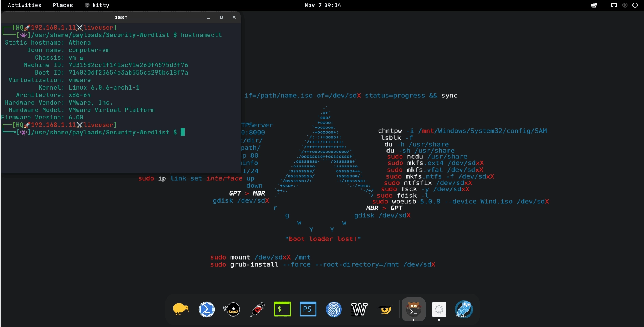Focus the kitty cat terminal dock icon
The image size is (644, 327).
point(414,309)
